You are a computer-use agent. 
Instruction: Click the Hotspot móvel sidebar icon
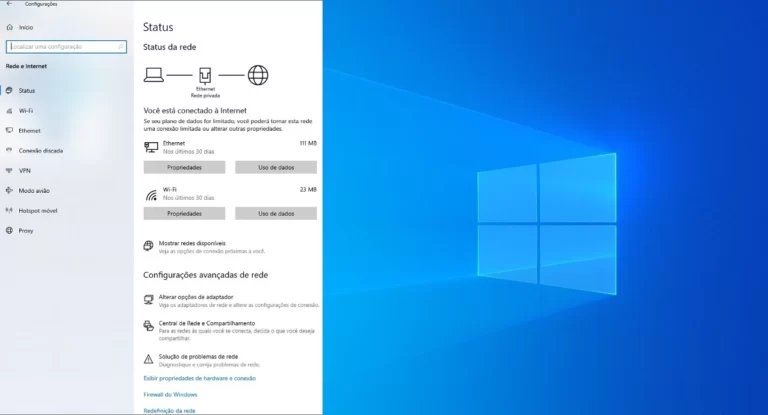pos(9,210)
